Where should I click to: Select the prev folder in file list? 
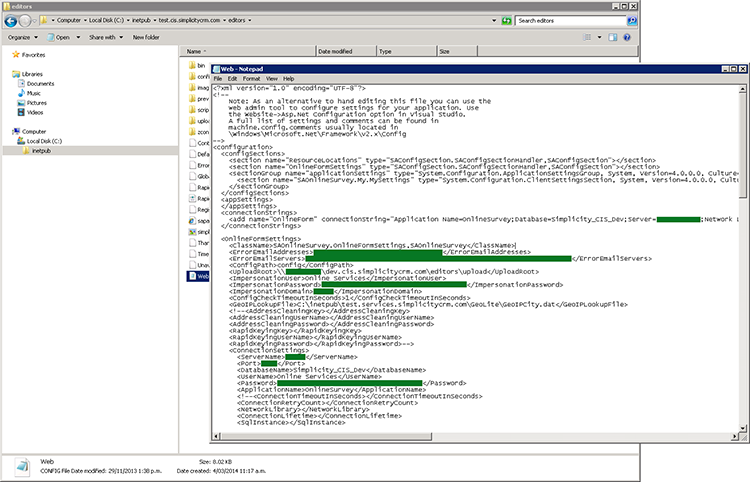point(199,99)
